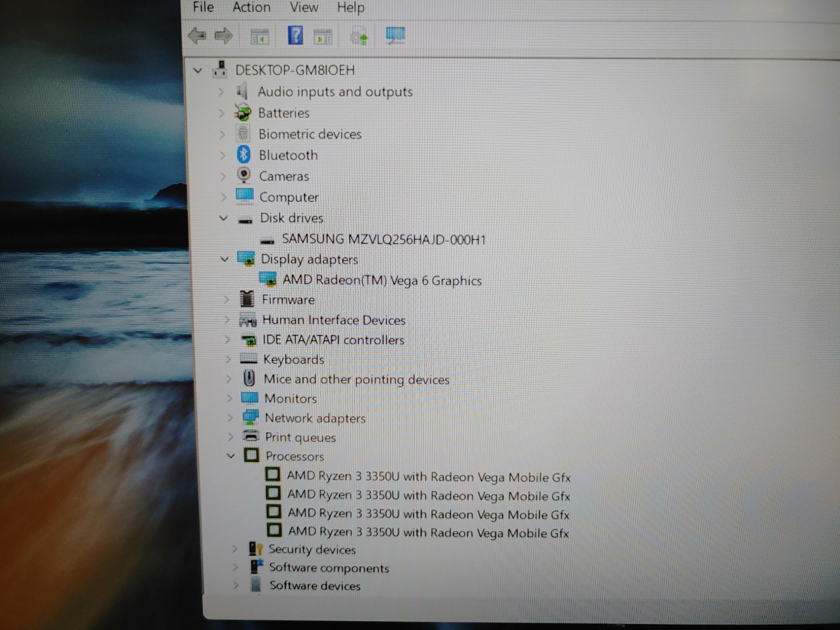Screen dimensions: 840x630
Task: Expand the Batteries category
Action: 222,113
